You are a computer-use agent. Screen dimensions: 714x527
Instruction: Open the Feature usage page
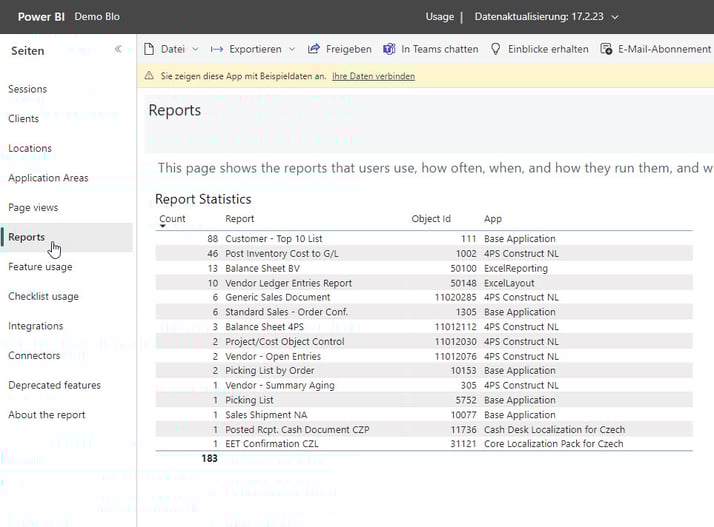point(40,266)
